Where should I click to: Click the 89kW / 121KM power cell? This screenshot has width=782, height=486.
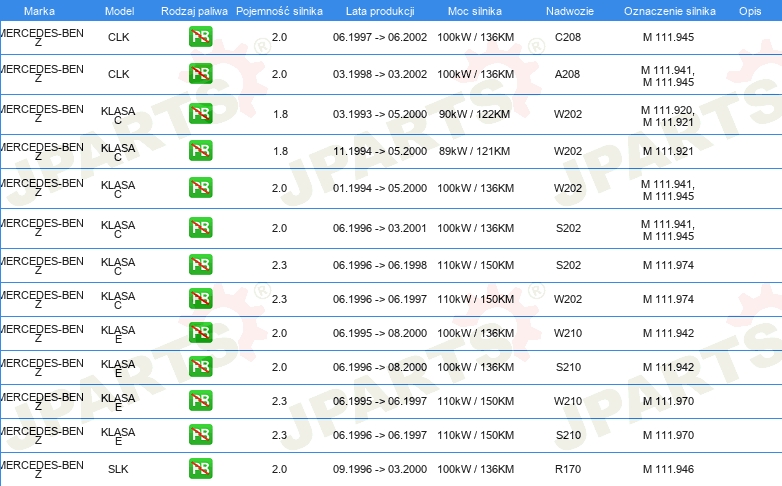tap(474, 151)
